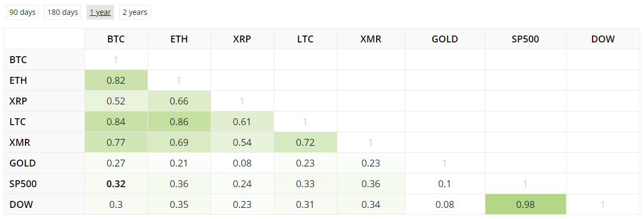Click the 0.86 LTC-ETH correlation cell
Viewport: 644px width, 219px height.
179,121
